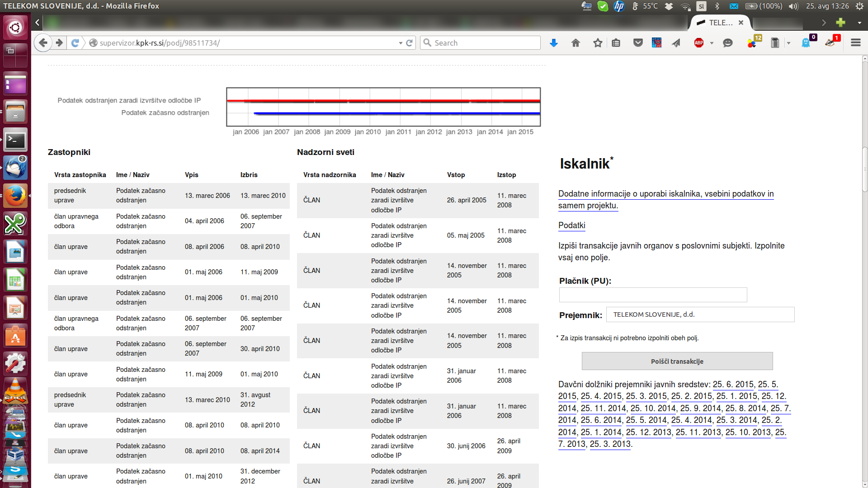
Task: Open the Podatki link
Action: (x=571, y=225)
